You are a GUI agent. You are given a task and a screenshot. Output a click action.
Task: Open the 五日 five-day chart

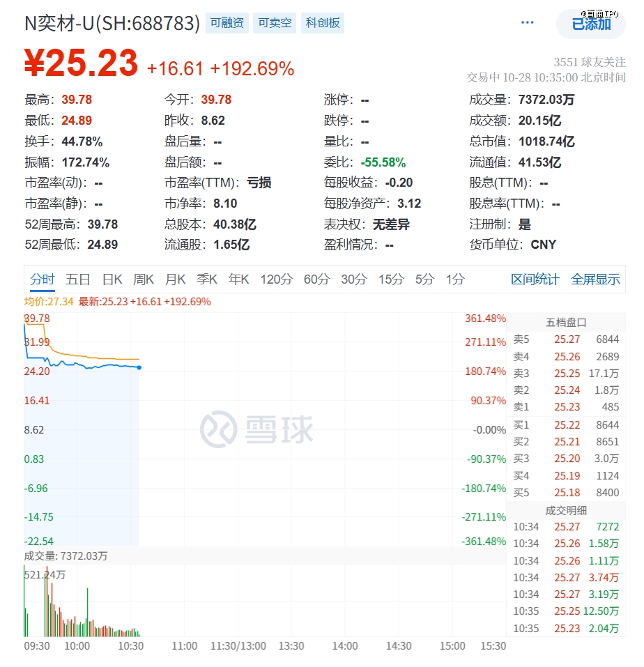(77, 279)
